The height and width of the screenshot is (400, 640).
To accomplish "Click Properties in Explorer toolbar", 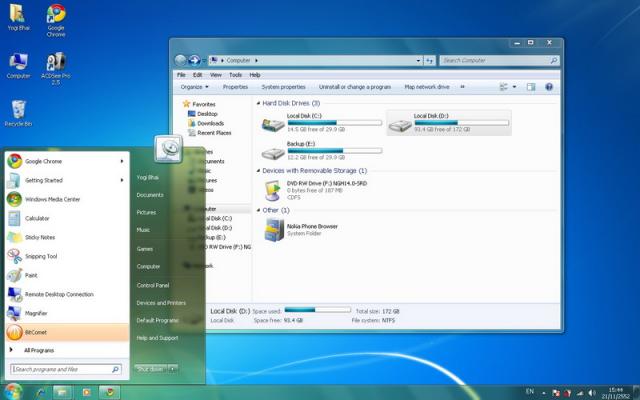I will 235,87.
